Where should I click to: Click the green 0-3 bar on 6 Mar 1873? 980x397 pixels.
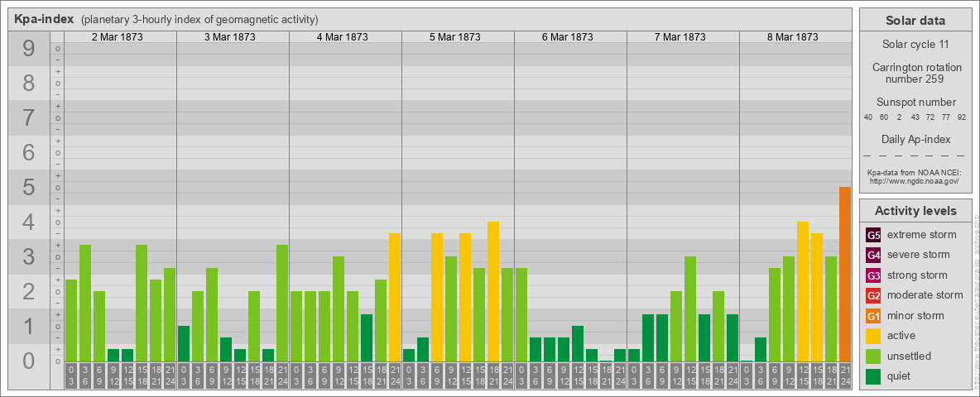pos(521,314)
